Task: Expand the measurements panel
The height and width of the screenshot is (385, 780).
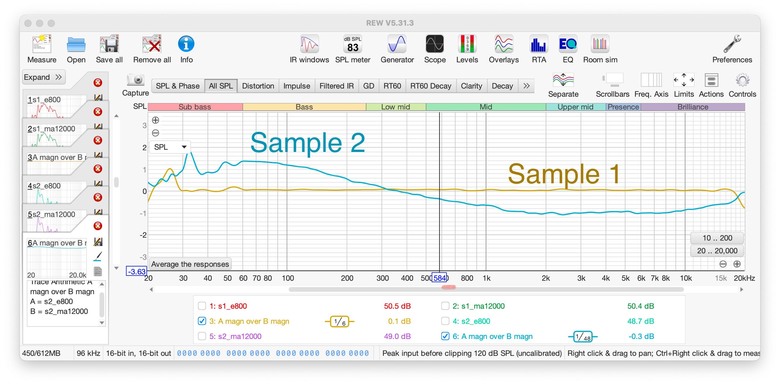Action: (x=44, y=77)
